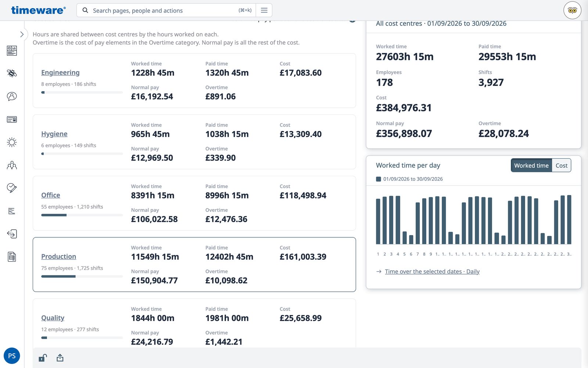This screenshot has width=588, height=368.
Task: Click the total overtime value £28,078.24
Action: [503, 134]
